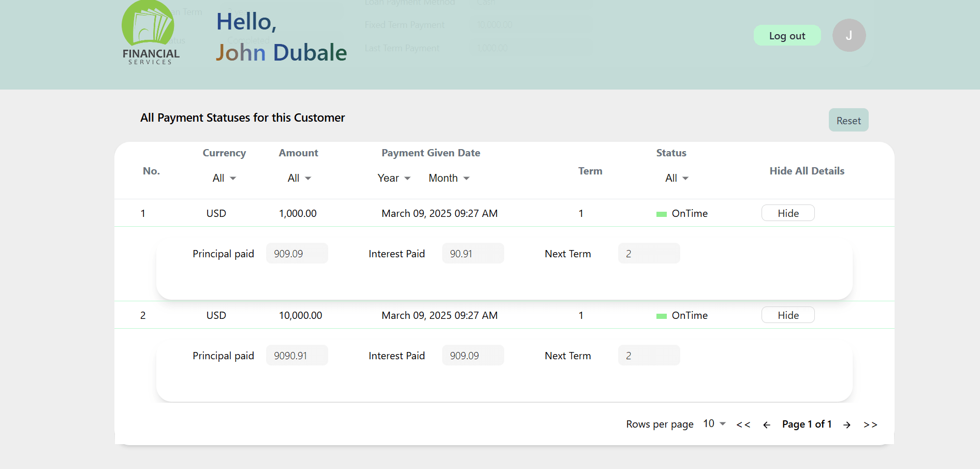
Task: Change Rows per page from 10
Action: tap(713, 423)
